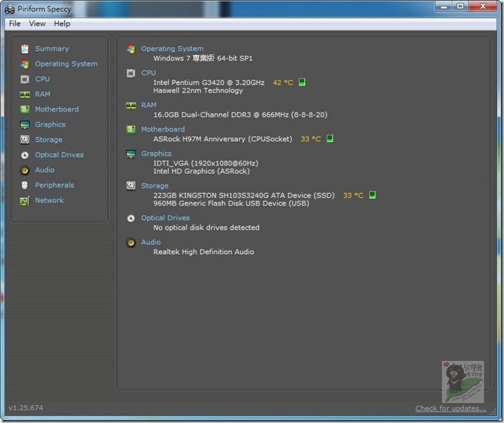The width and height of the screenshot is (504, 423).
Task: Click the CPU temperature indicator icon
Action: pyautogui.click(x=302, y=82)
